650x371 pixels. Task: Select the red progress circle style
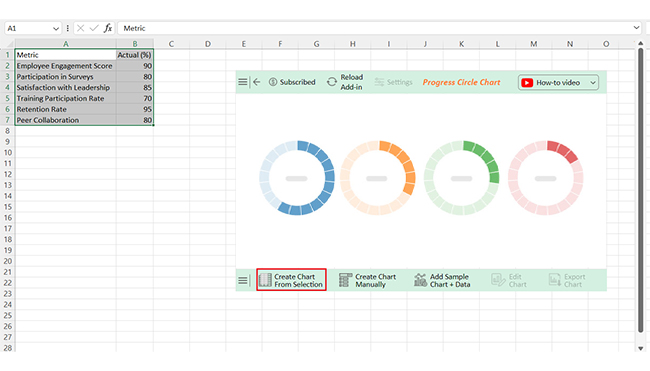click(x=546, y=178)
